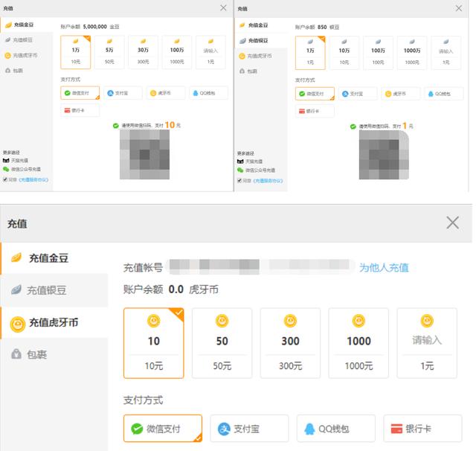This screenshot has width=476, height=451.
Task: Open 微信公众号充值 in silver bean window
Action: 256,170
